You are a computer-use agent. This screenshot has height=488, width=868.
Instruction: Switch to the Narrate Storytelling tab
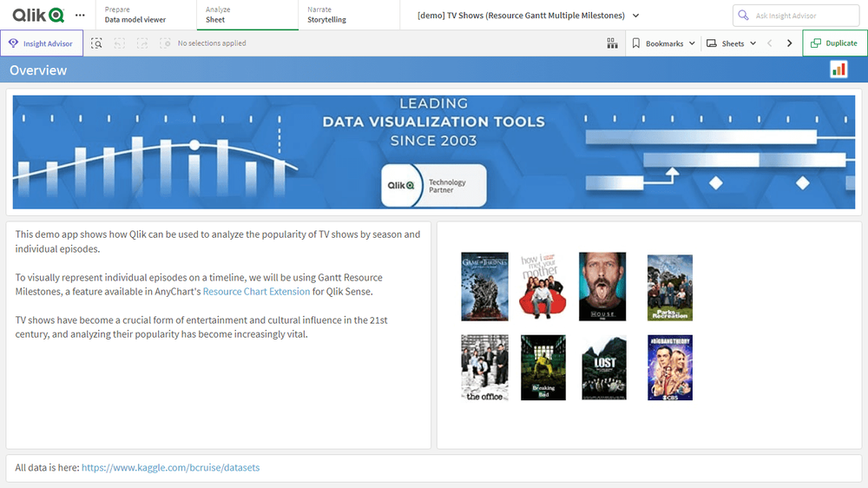click(x=326, y=15)
